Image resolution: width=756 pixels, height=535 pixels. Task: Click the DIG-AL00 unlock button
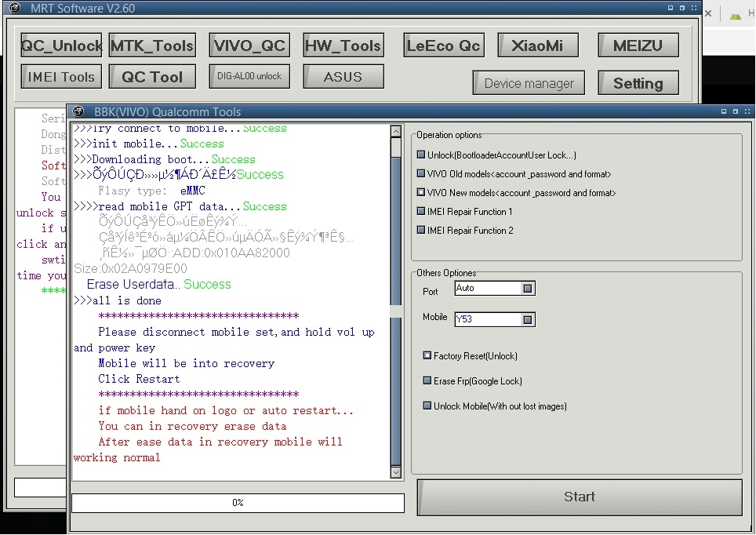coord(249,76)
